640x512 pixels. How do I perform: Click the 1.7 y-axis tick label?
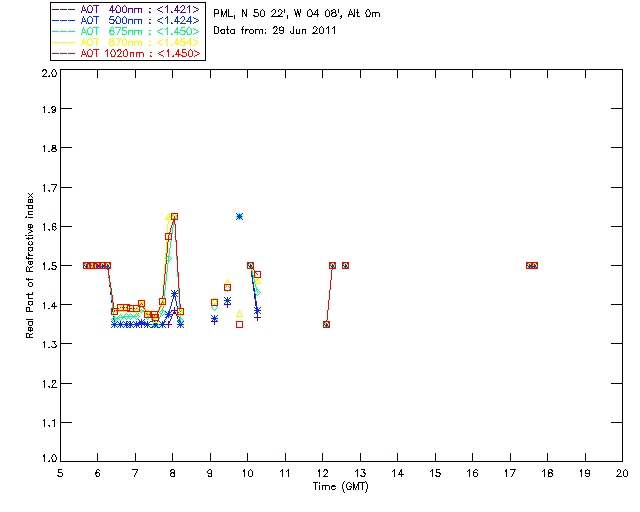coord(49,188)
